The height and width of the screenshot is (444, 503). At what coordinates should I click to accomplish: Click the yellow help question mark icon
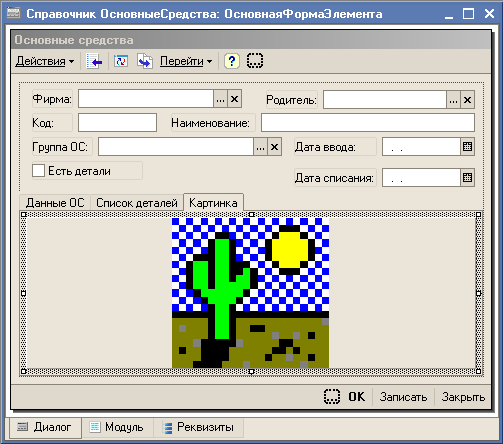coord(232,61)
